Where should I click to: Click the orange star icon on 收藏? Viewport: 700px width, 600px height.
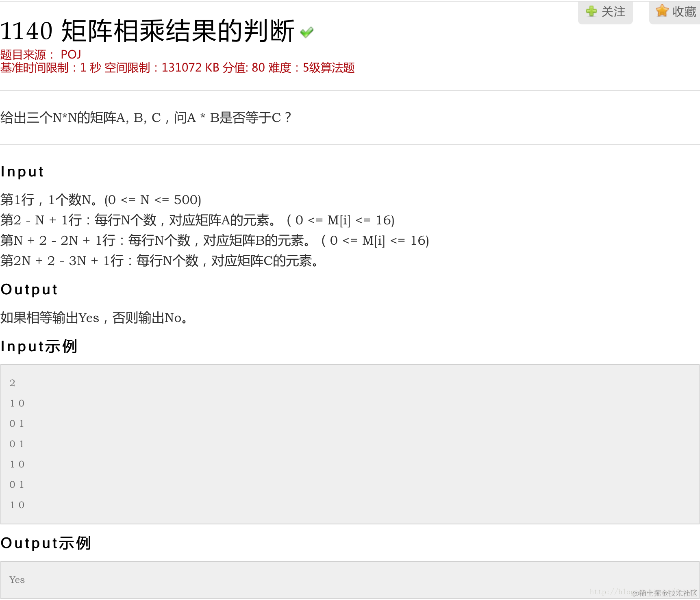pos(662,11)
